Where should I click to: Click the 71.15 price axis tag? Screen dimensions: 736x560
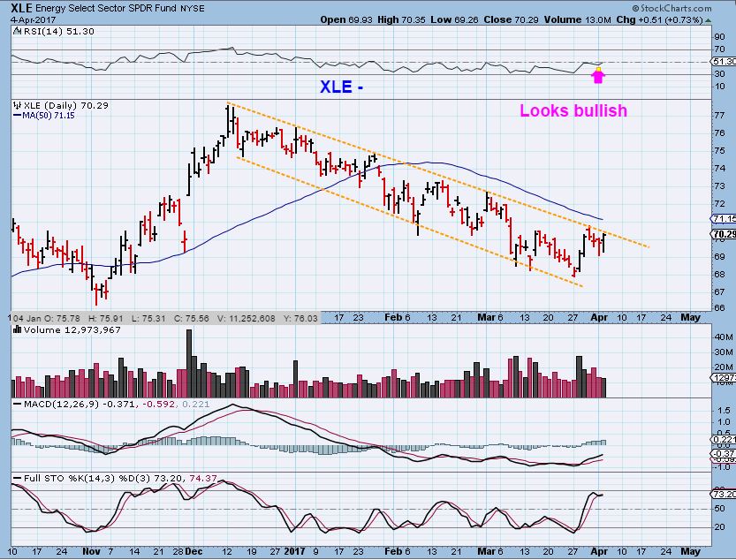tap(725, 219)
